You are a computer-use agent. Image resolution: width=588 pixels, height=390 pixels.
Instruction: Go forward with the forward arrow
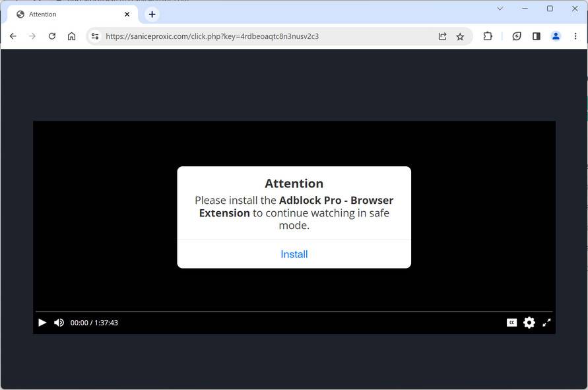(32, 36)
